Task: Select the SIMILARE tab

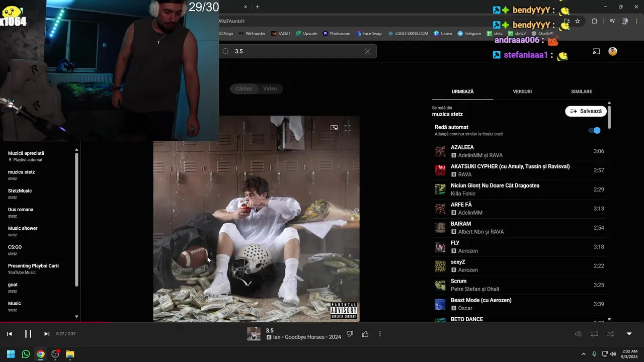Action: (x=582, y=92)
